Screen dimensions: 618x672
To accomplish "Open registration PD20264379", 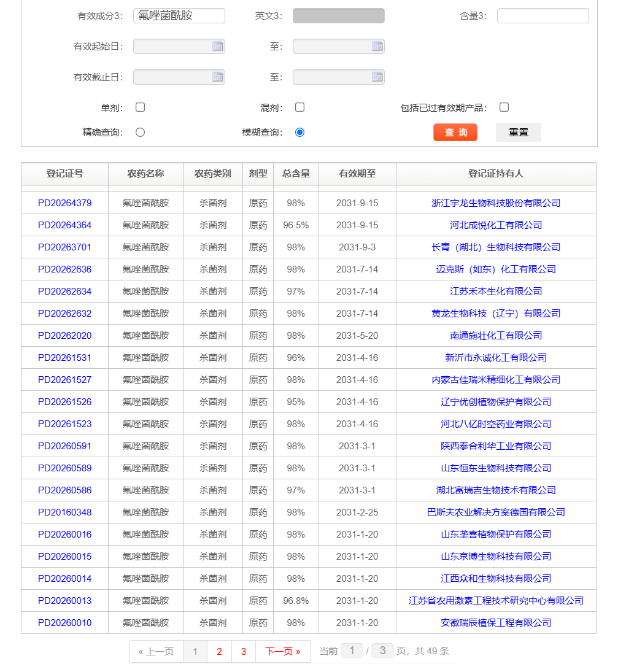I will (64, 203).
